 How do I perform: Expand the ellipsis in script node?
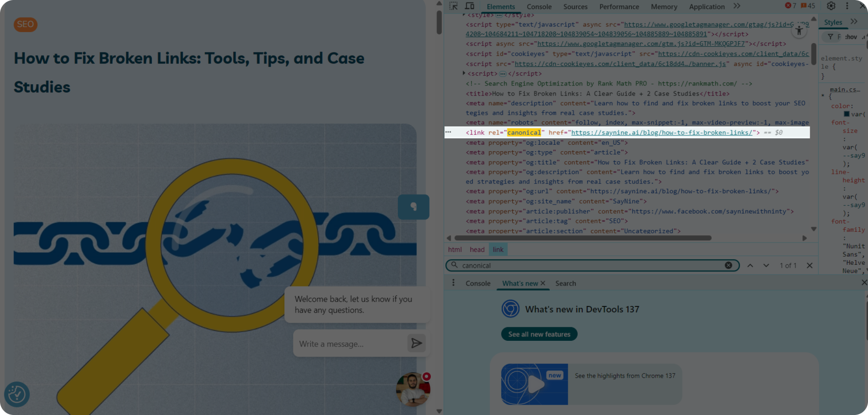[503, 74]
